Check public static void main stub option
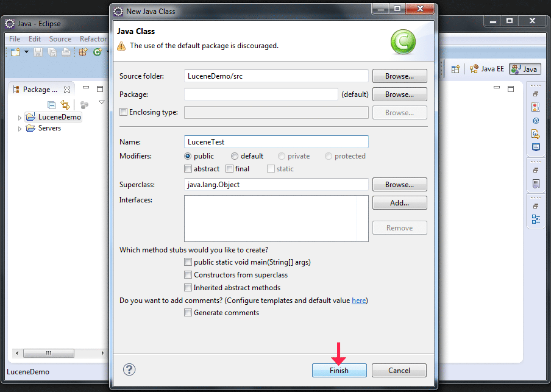Screen dimensions: 551x392 (188, 262)
